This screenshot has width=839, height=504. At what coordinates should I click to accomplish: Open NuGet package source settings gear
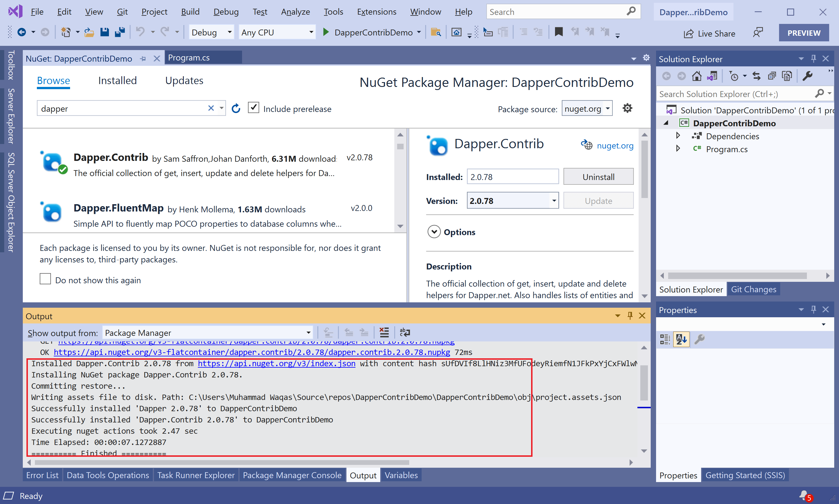point(627,108)
